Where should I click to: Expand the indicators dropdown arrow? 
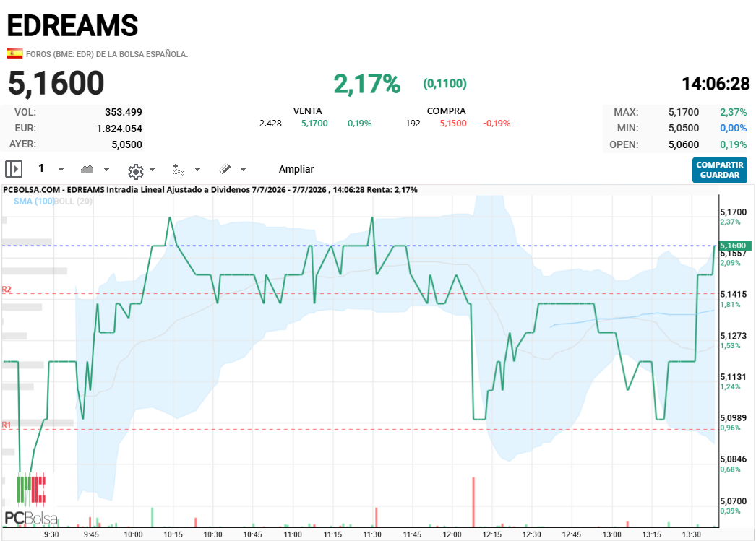(x=197, y=170)
